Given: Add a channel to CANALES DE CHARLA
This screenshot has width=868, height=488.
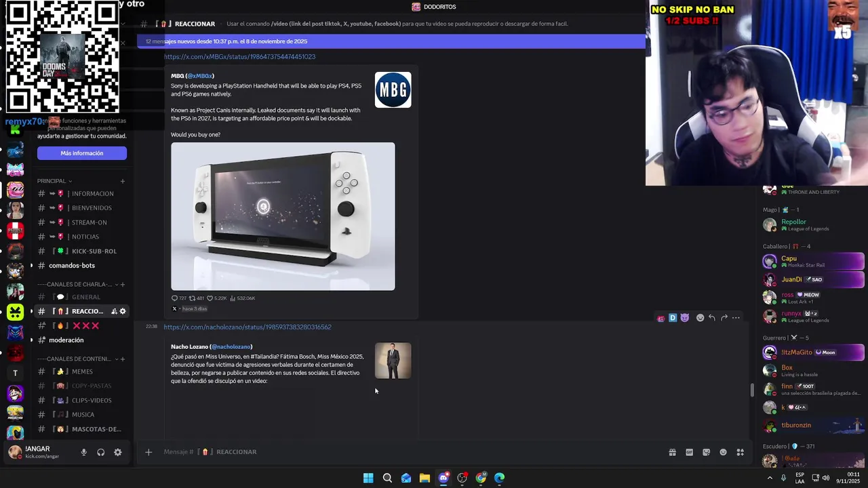Looking at the screenshot, I should [123, 285].
